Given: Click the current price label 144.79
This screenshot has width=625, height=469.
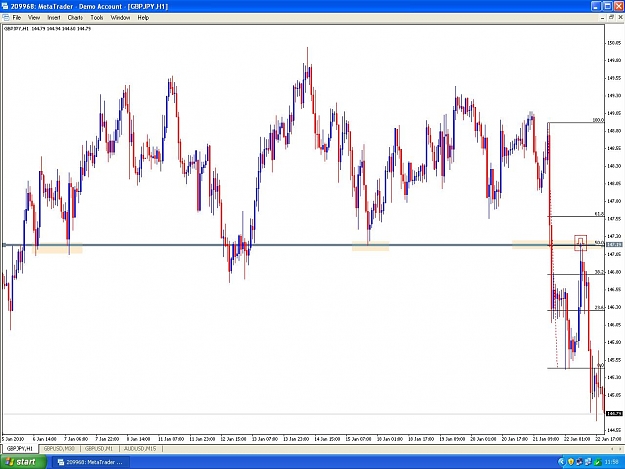Looking at the screenshot, I should (x=614, y=414).
